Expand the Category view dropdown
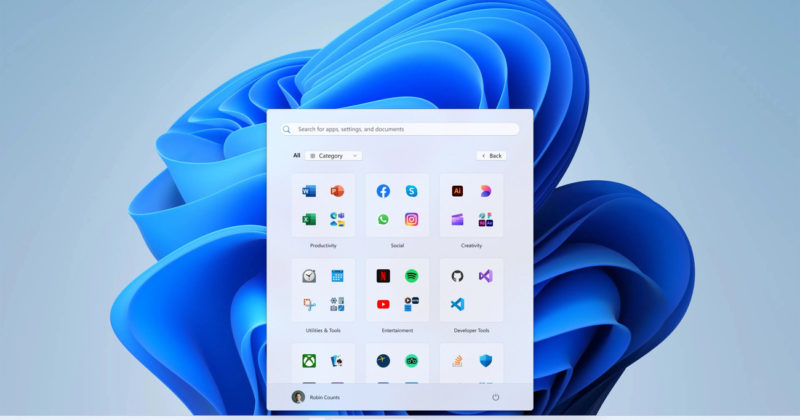Viewport: 800px width, 420px height. [335, 156]
